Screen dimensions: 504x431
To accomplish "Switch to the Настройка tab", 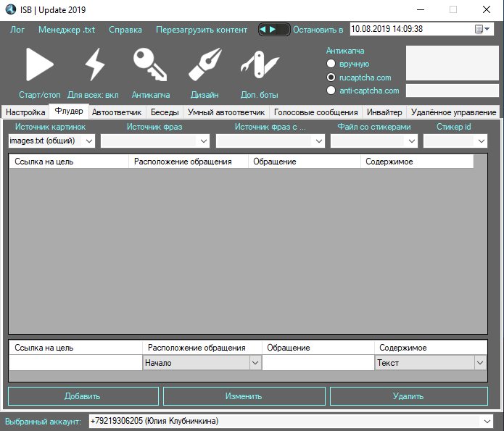I will [x=25, y=112].
